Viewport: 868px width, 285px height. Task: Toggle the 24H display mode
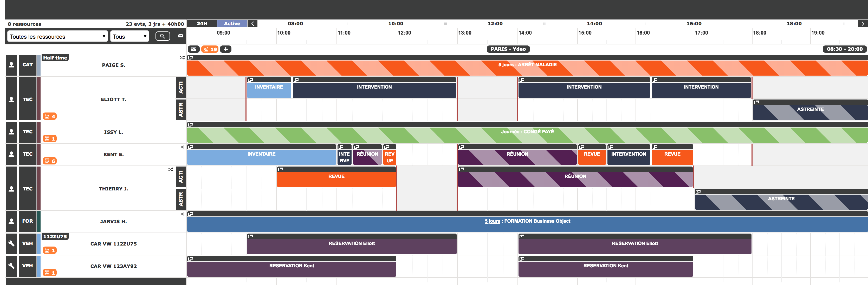click(201, 23)
